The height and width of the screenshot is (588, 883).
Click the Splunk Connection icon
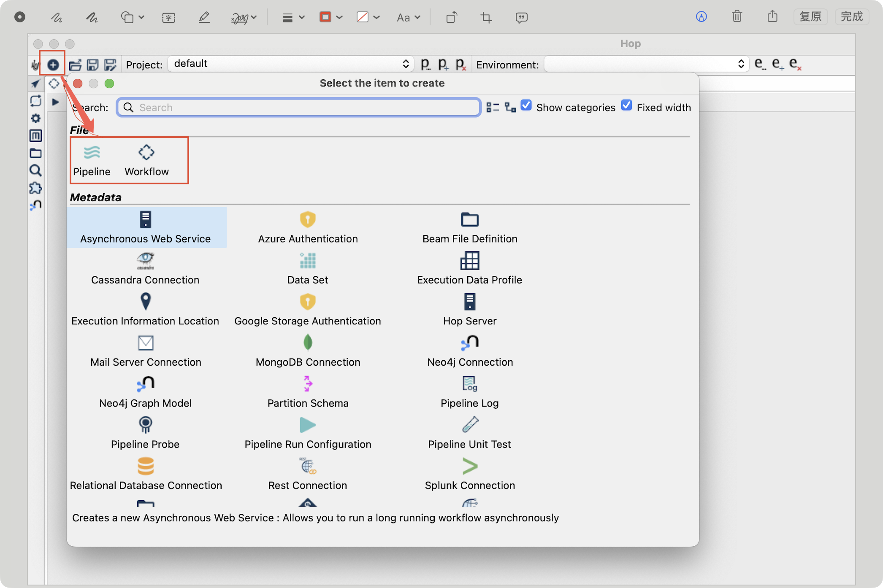point(469,466)
